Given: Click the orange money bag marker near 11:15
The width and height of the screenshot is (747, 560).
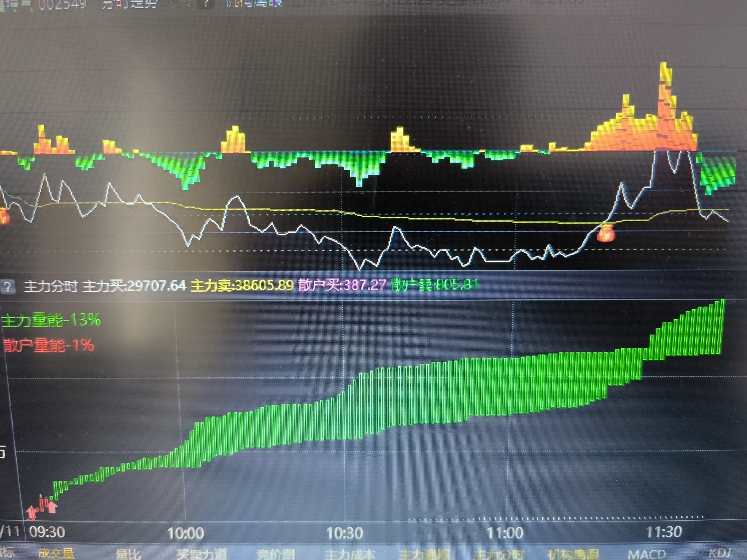Looking at the screenshot, I should point(605,234).
